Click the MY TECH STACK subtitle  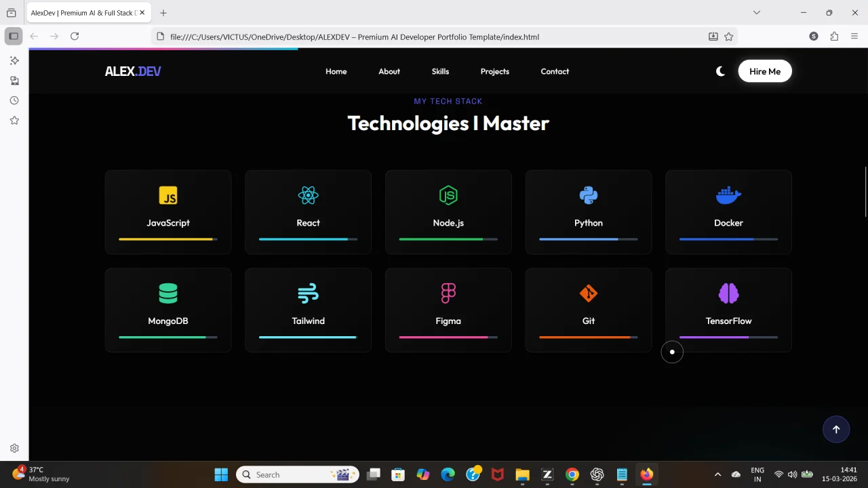(x=448, y=101)
